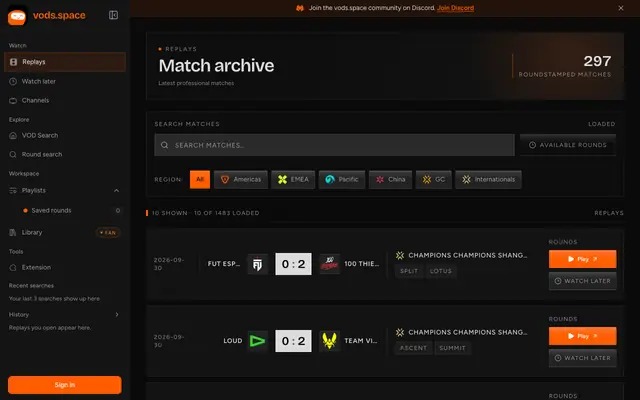The width and height of the screenshot is (640, 400).
Task: Click the vods.space logo icon
Action: [x=17, y=16]
